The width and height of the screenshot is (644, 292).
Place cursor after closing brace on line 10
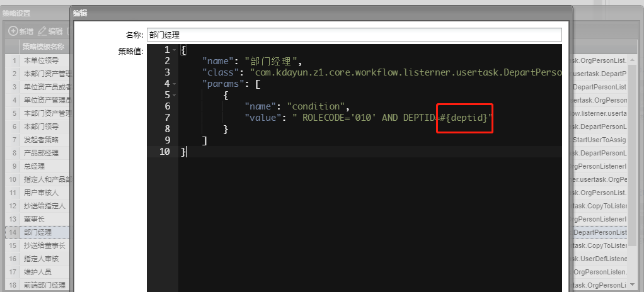[187, 152]
